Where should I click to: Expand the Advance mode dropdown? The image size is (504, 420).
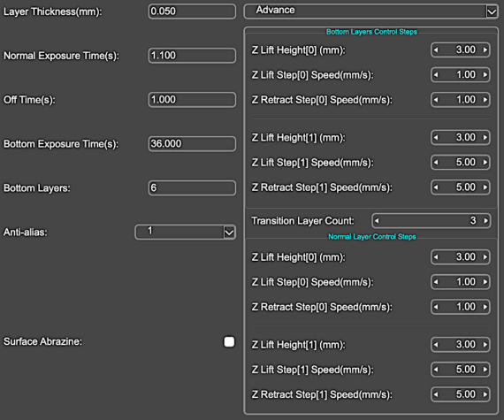click(x=492, y=11)
